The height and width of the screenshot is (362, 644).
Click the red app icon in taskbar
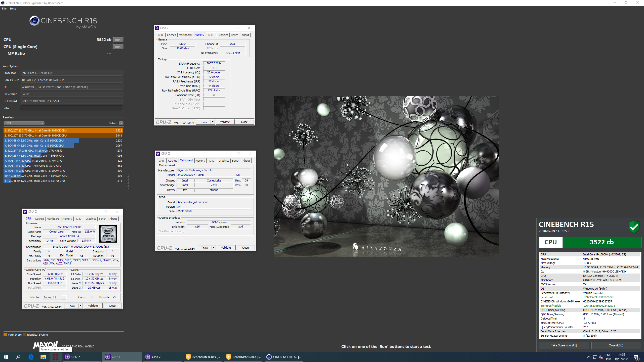click(56, 357)
